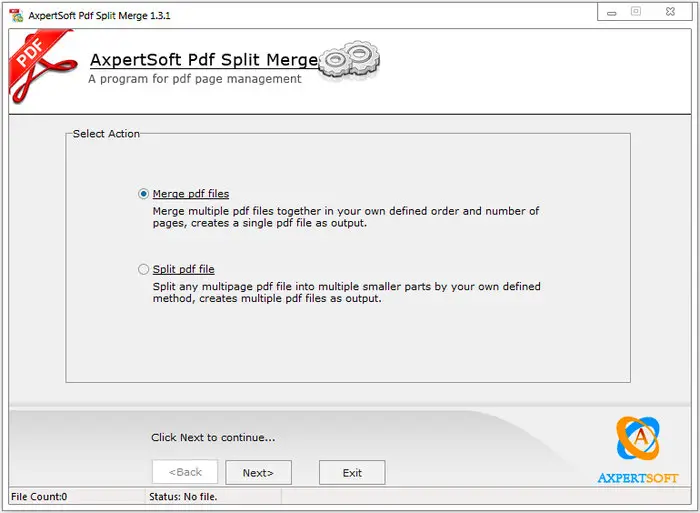Click the Next> button
Image resolution: width=700 pixels, height=513 pixels.
coord(258,472)
